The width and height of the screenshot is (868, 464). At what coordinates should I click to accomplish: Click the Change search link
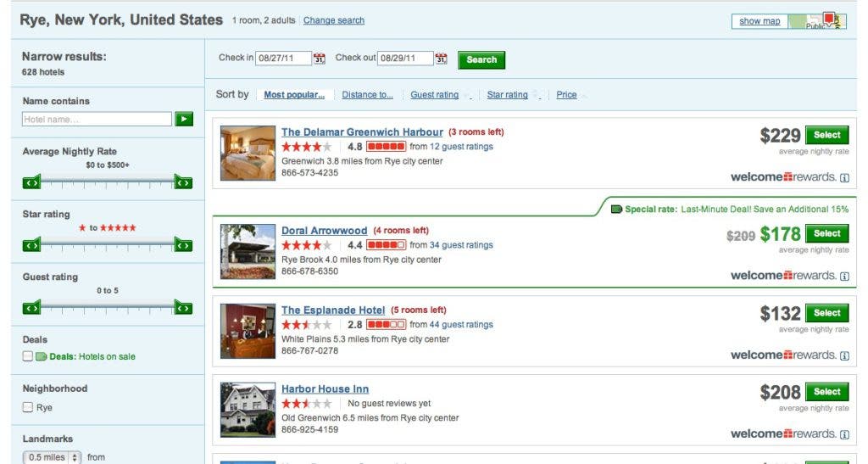pyautogui.click(x=334, y=20)
